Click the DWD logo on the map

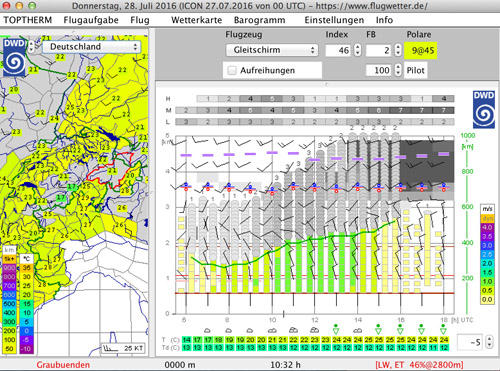[x=14, y=57]
